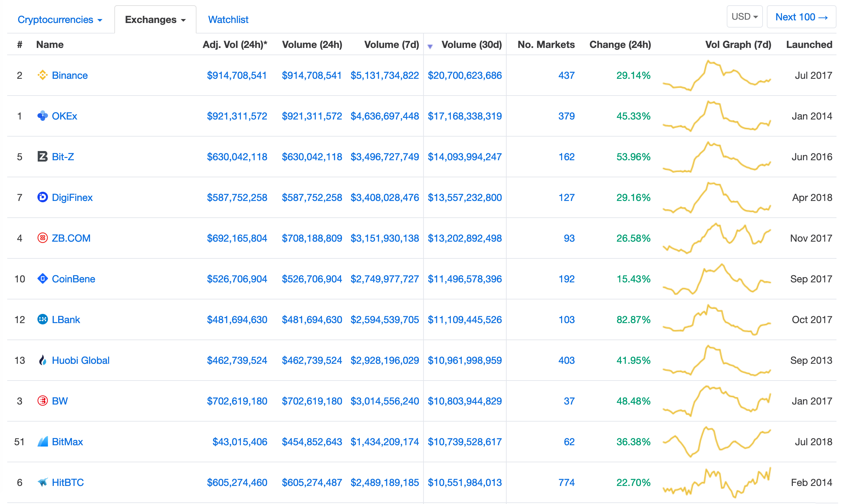
Task: Open the Exchanges dropdown tab
Action: [155, 20]
